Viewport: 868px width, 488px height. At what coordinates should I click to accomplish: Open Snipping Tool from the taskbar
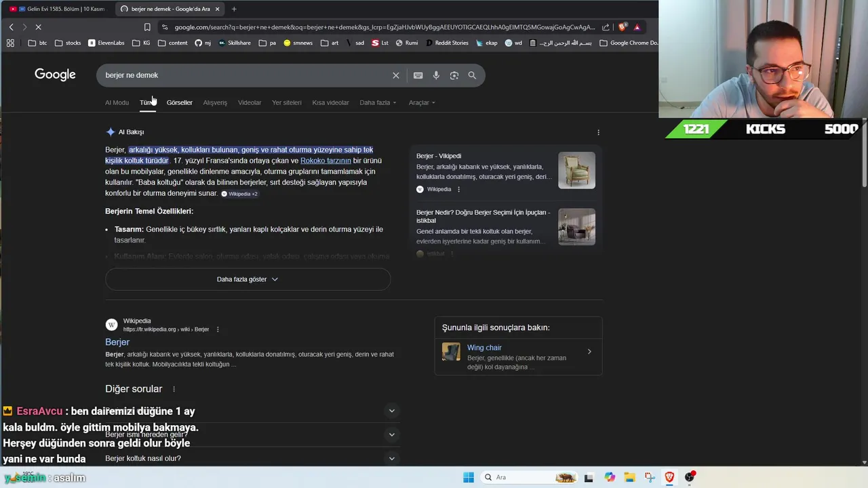650,477
